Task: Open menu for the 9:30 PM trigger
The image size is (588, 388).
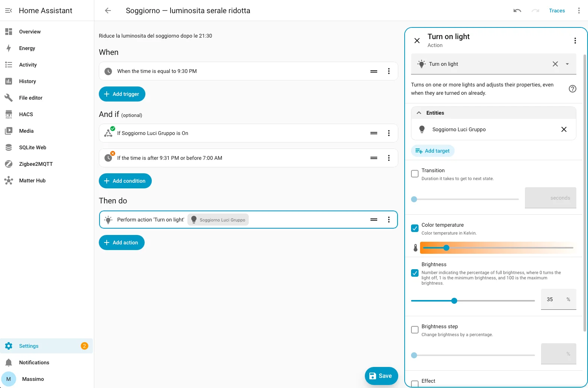Action: [x=389, y=71]
